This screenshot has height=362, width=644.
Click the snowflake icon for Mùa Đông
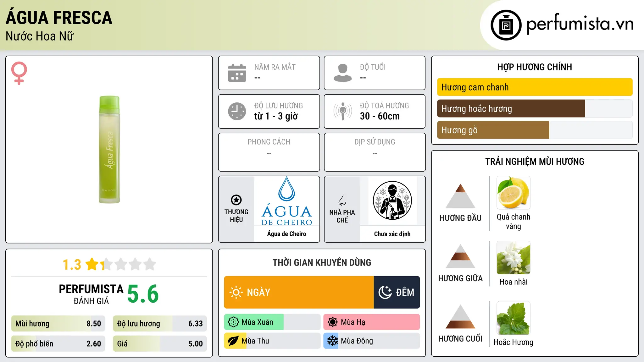(x=333, y=341)
